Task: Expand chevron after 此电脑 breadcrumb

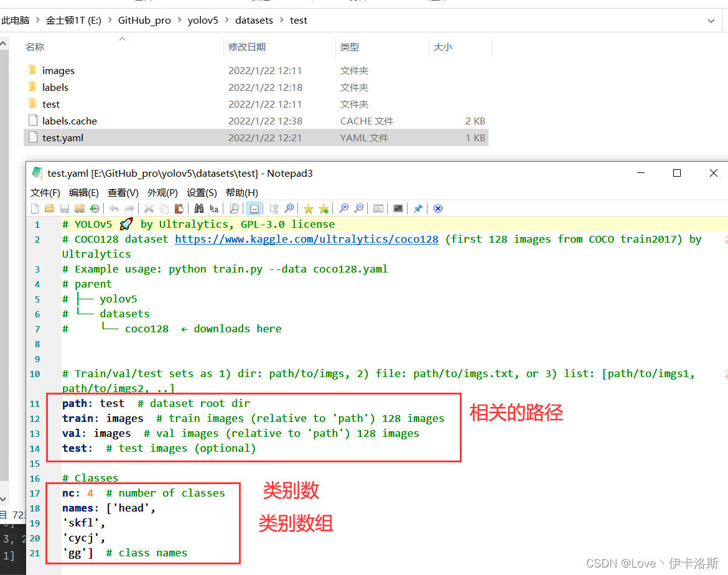Action: point(37,20)
